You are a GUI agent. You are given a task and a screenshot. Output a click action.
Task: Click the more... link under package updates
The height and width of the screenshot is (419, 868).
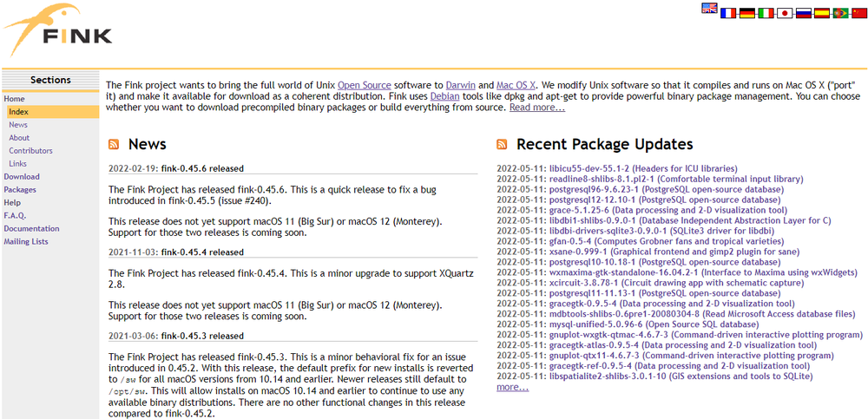pos(513,387)
